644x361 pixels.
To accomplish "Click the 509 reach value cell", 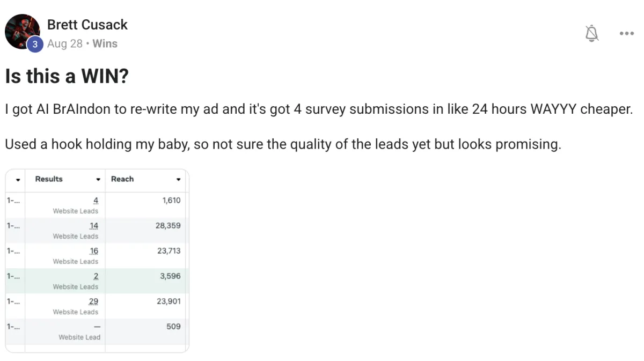I will click(173, 326).
